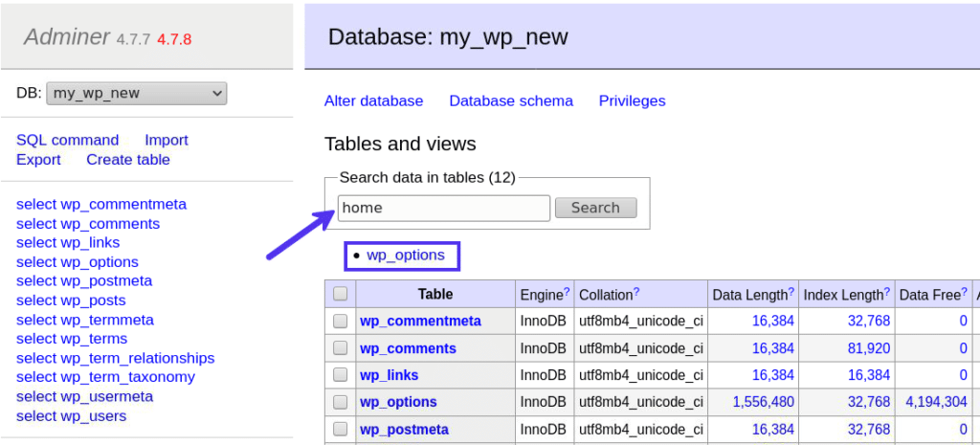Click Collation column help question mark
The height and width of the screenshot is (445, 980).
point(636,291)
